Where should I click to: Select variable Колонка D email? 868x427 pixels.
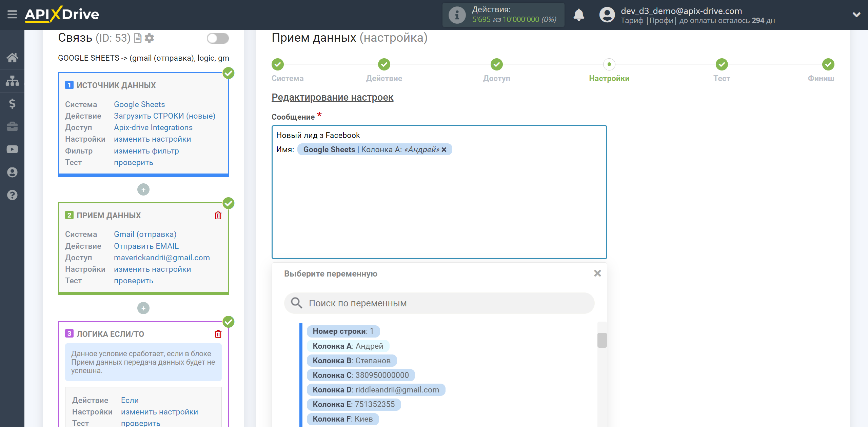click(376, 390)
